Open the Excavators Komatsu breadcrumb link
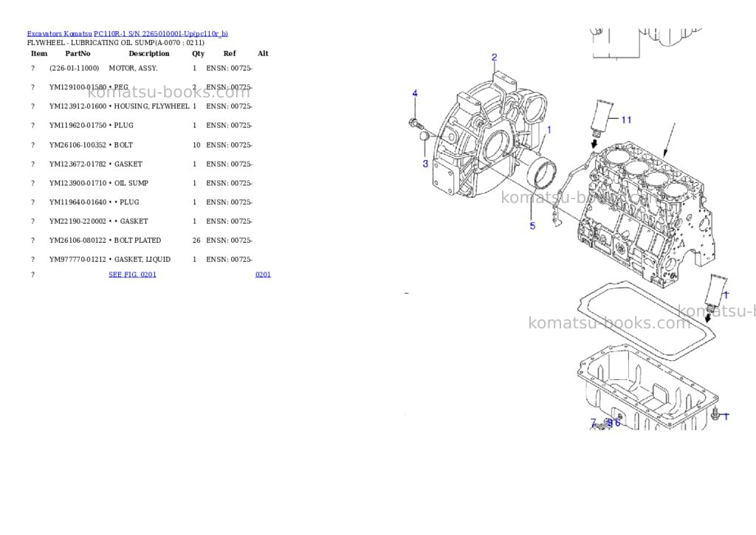This screenshot has height=535, width=756. pos(59,34)
